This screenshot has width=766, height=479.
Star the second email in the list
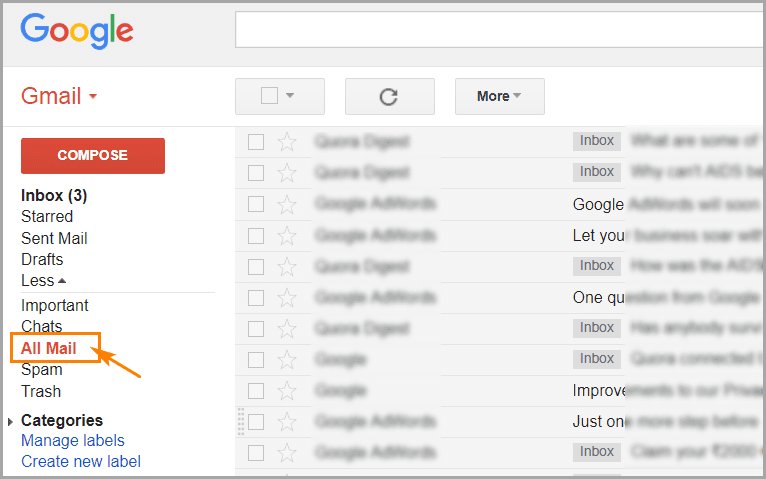click(287, 173)
